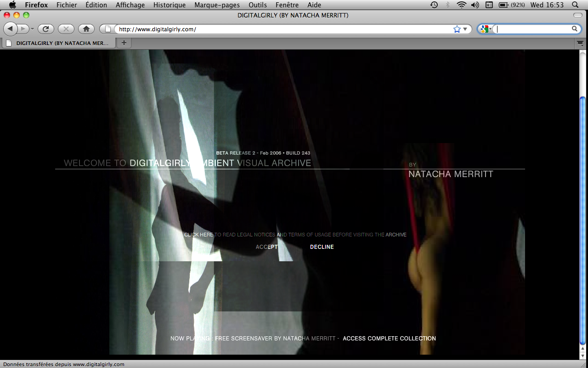The image size is (588, 368).
Task: Open the Apple menu
Action: 12,5
